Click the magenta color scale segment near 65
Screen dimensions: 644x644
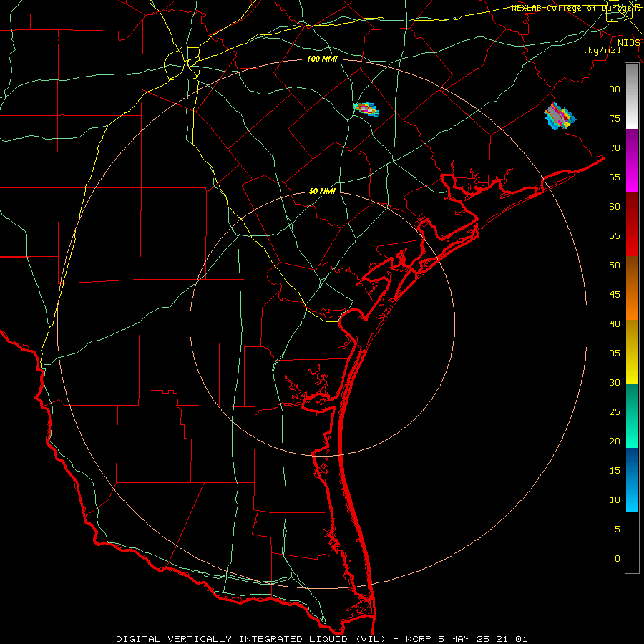tap(632, 177)
